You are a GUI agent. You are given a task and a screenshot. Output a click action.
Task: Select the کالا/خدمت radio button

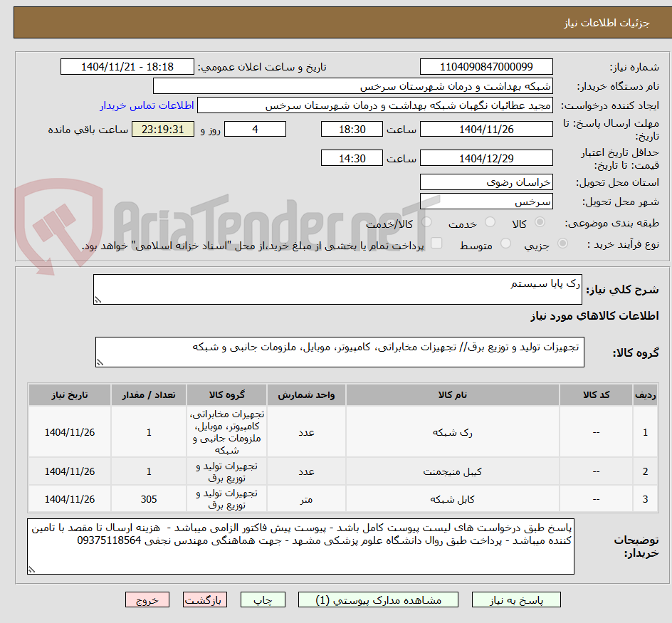point(426,222)
